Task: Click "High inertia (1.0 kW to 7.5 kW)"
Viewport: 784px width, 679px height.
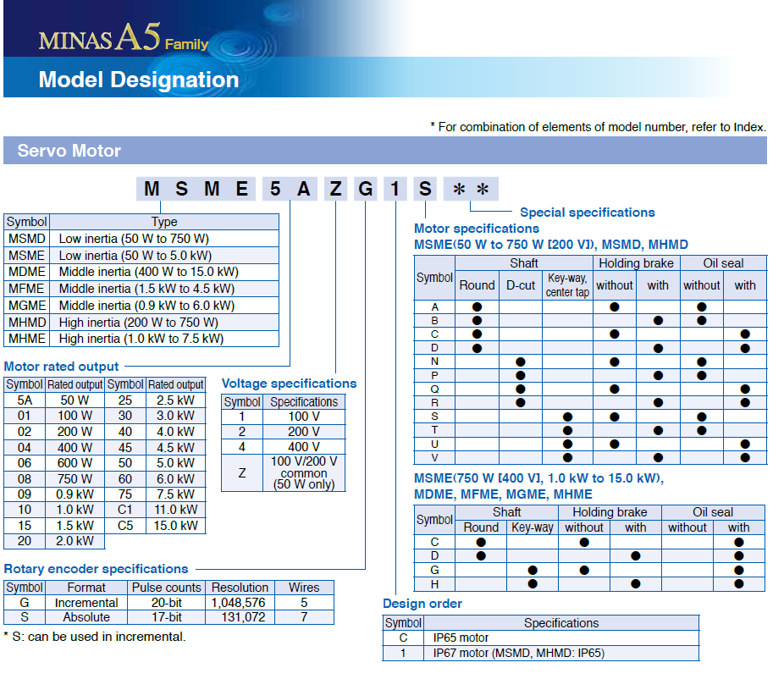Action: coord(141,339)
